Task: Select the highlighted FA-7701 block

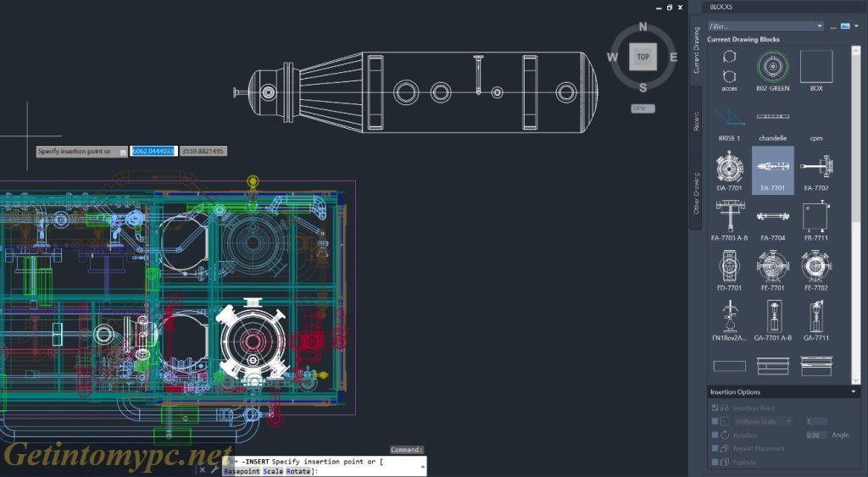Action: 773,170
